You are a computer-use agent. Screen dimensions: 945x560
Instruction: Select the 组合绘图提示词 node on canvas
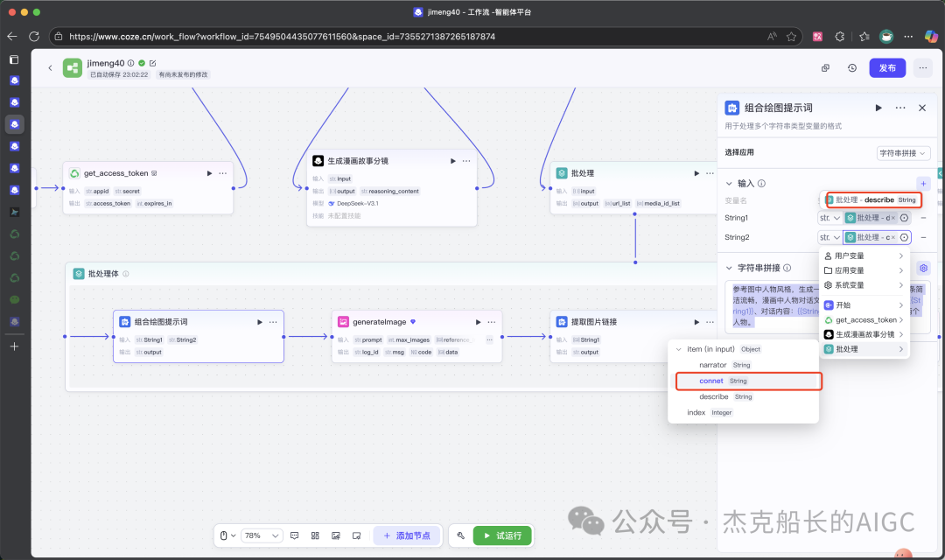tap(199, 336)
